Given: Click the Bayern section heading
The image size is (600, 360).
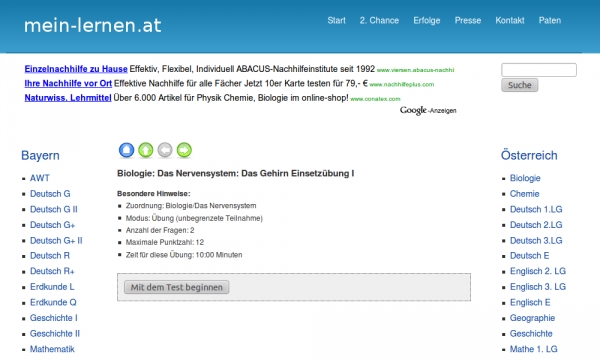Looking at the screenshot, I should pyautogui.click(x=40, y=156).
